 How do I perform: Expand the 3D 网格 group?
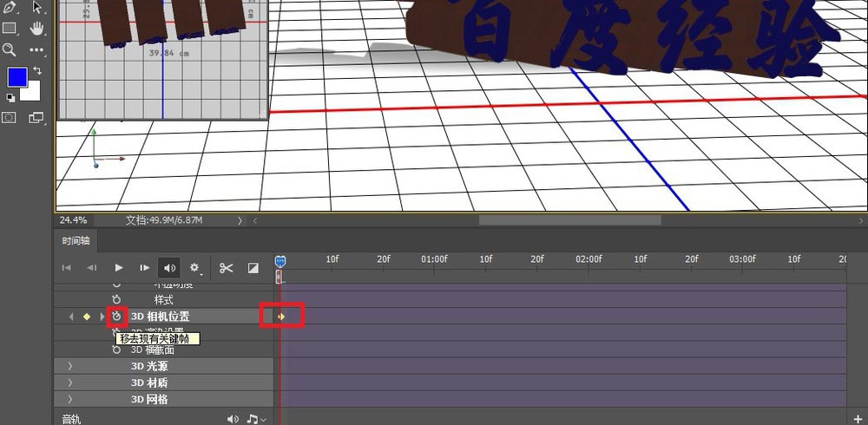click(69, 400)
